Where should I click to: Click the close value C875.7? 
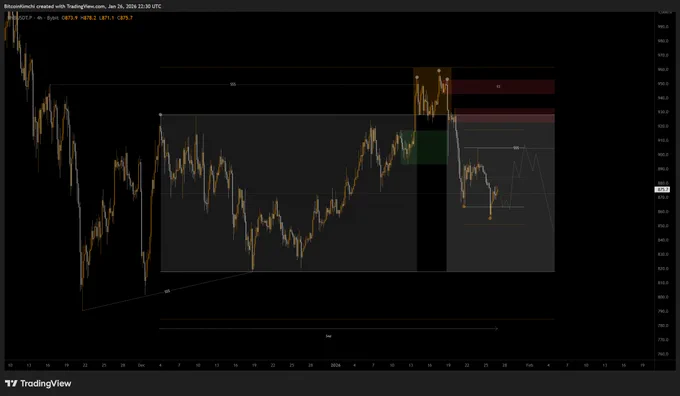[125, 18]
